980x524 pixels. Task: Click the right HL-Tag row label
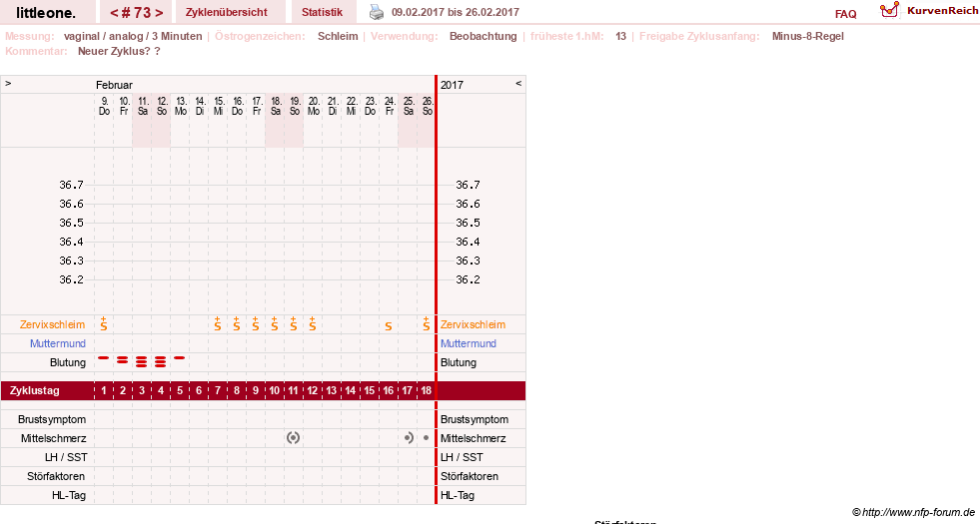[457, 495]
